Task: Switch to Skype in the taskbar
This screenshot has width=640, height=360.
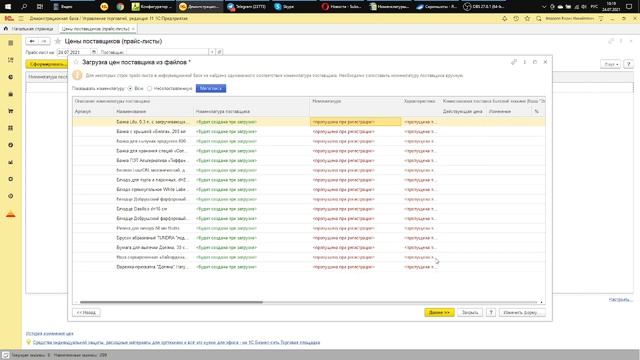Action: [284, 7]
